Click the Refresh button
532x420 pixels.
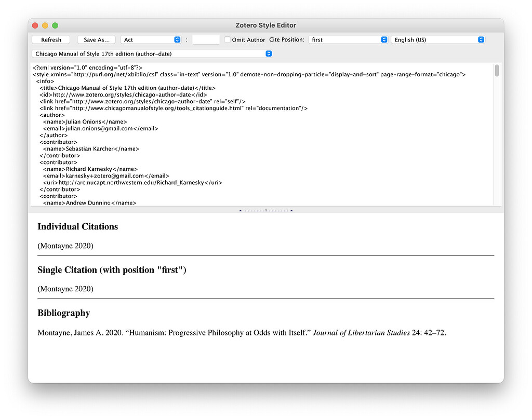(50, 39)
